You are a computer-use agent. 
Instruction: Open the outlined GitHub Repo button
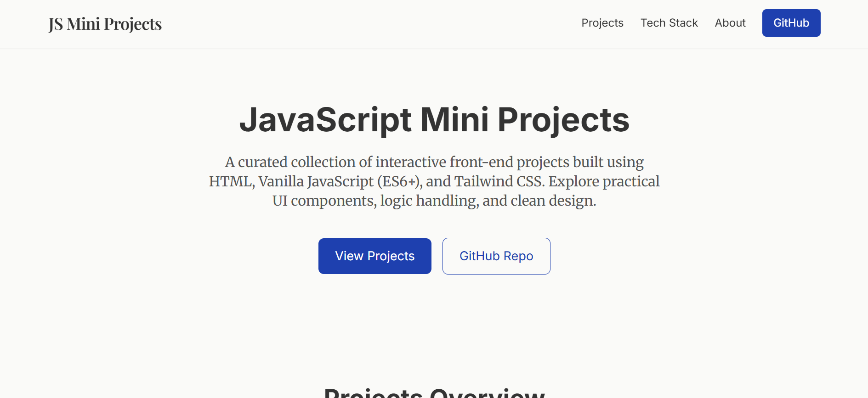(x=496, y=256)
